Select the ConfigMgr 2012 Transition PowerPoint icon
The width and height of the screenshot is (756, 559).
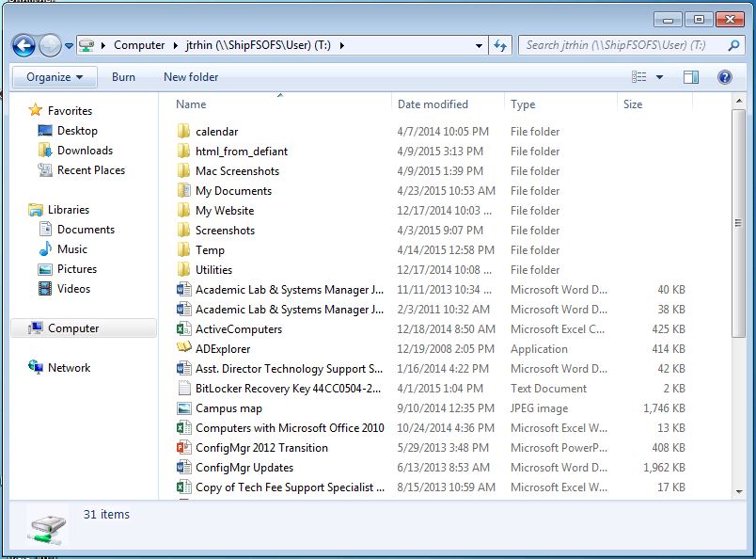click(184, 448)
